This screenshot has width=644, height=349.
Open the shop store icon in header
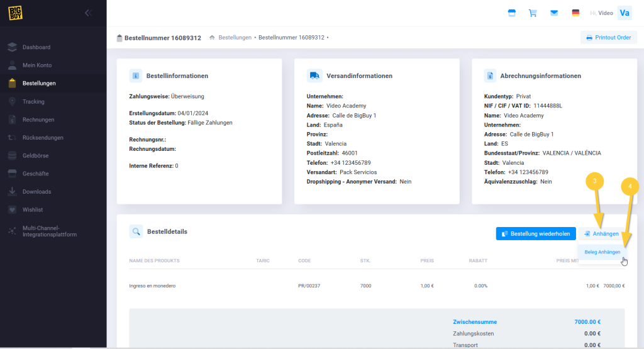coord(511,13)
